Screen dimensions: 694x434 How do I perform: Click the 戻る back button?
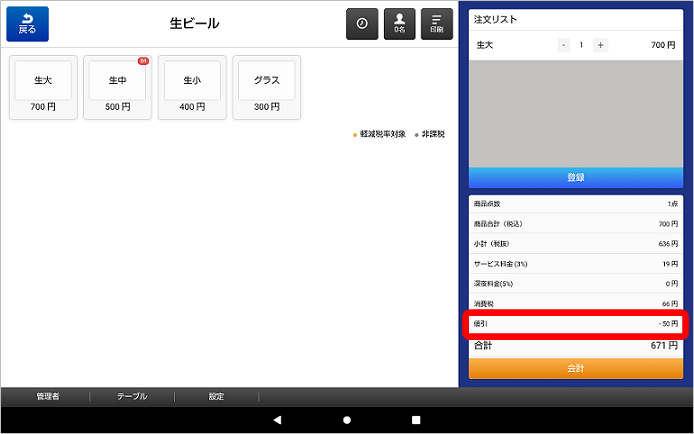(x=27, y=24)
